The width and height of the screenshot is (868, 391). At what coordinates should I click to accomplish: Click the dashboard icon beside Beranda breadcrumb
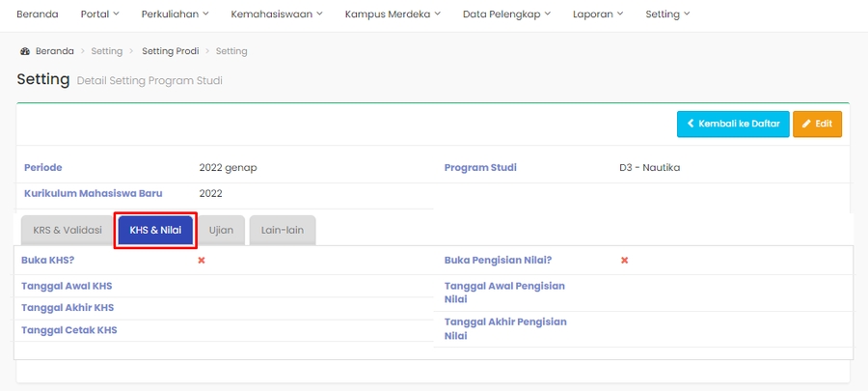coord(24,51)
